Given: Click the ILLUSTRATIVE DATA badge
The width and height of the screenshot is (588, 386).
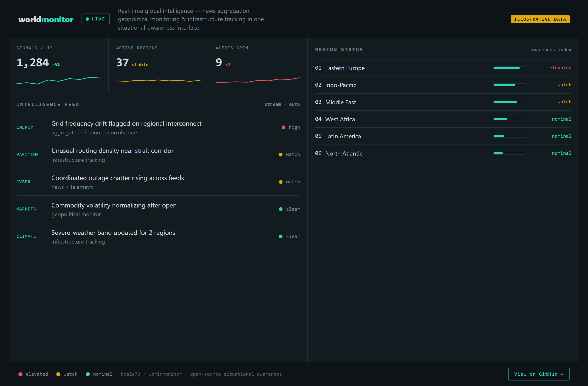Looking at the screenshot, I should pos(540,19).
